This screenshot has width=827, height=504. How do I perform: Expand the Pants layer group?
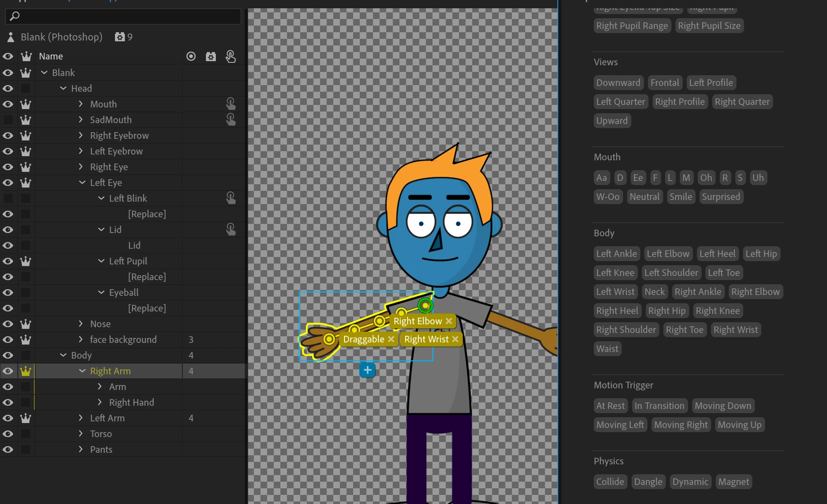click(81, 449)
